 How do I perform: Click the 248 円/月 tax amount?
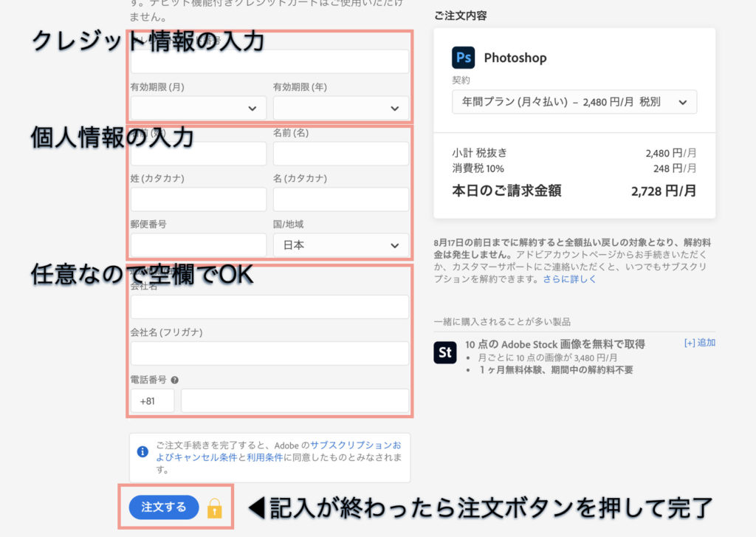coord(675,168)
